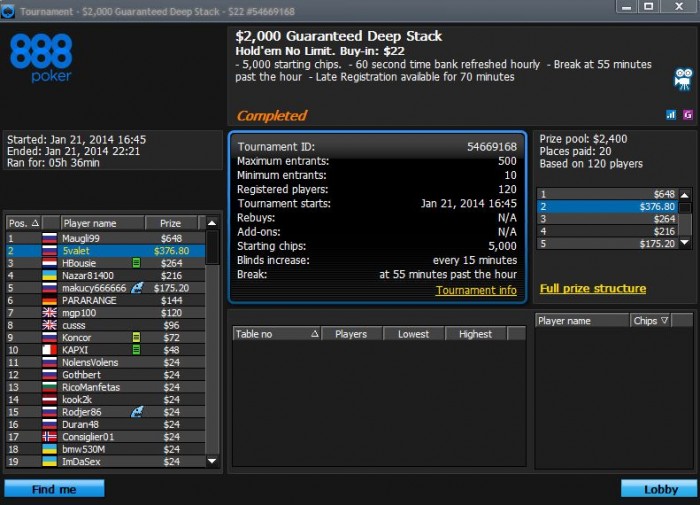Viewport: 700px width, 505px height.
Task: Sort tables by Highest column header
Action: pyautogui.click(x=475, y=334)
